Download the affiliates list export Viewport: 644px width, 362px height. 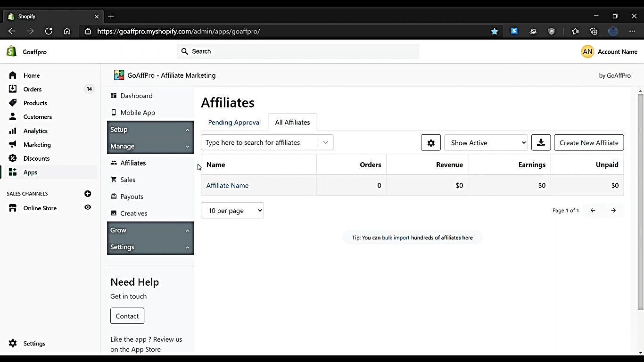pyautogui.click(x=541, y=143)
